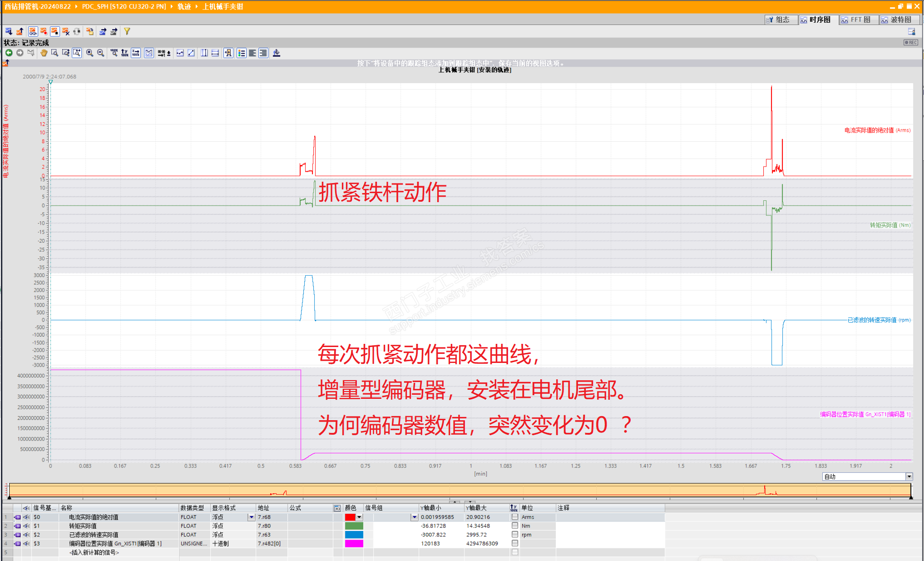The image size is (924, 561).
Task: Click the 插入新计算的信号 entry
Action: [94, 552]
